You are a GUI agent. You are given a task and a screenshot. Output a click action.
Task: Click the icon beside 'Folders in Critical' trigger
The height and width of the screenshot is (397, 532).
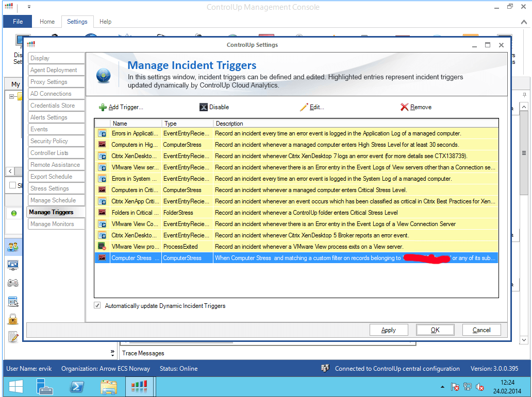102,213
